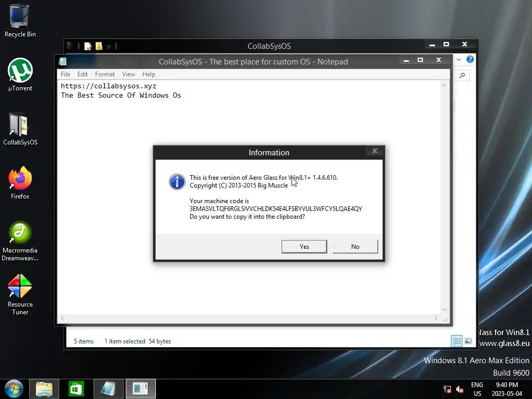Screen dimensions: 532x399
Task: Open the Explorer help question mark icon
Action: (470, 59)
